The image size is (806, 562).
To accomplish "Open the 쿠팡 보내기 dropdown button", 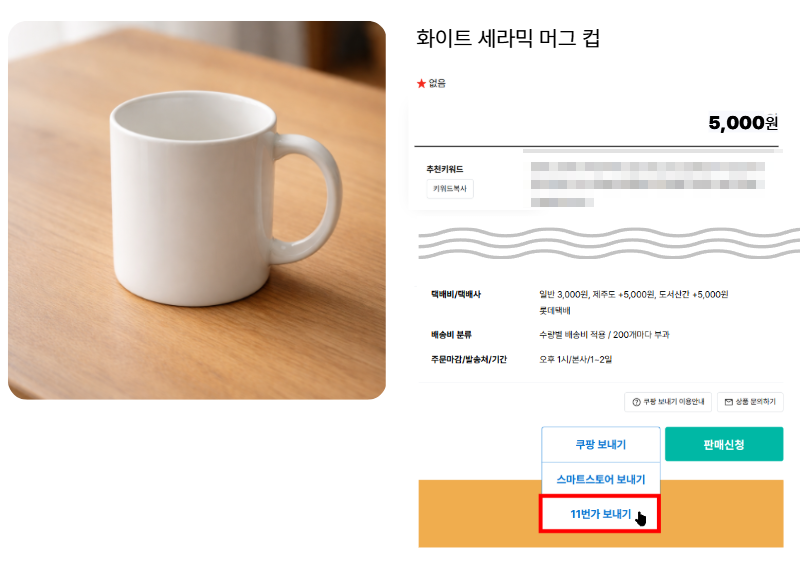I will pos(600,444).
